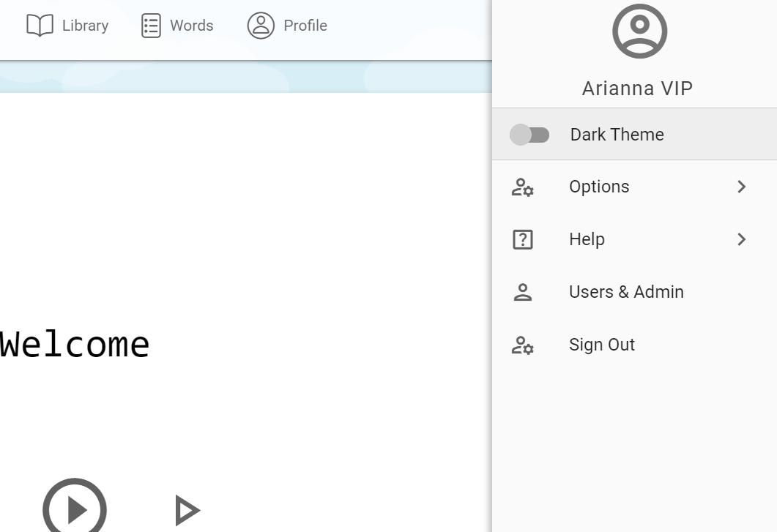Toggle the Dark Theme switch
The width and height of the screenshot is (777, 532).
click(x=529, y=135)
